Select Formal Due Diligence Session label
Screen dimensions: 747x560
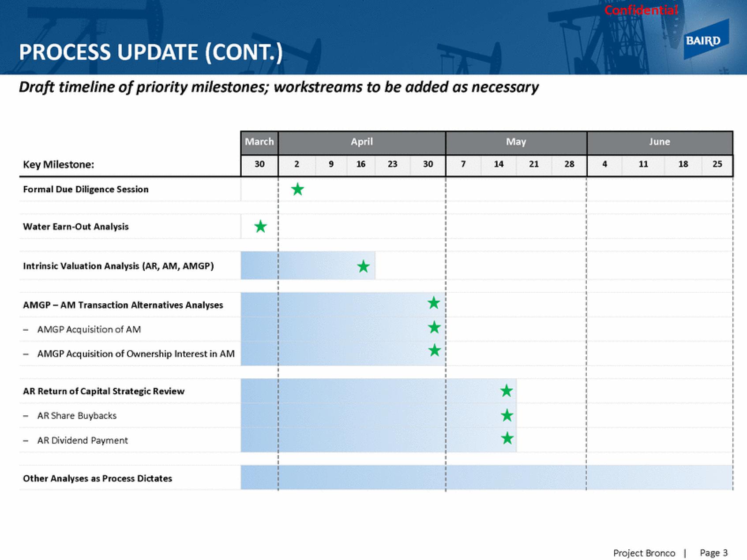tap(86, 190)
